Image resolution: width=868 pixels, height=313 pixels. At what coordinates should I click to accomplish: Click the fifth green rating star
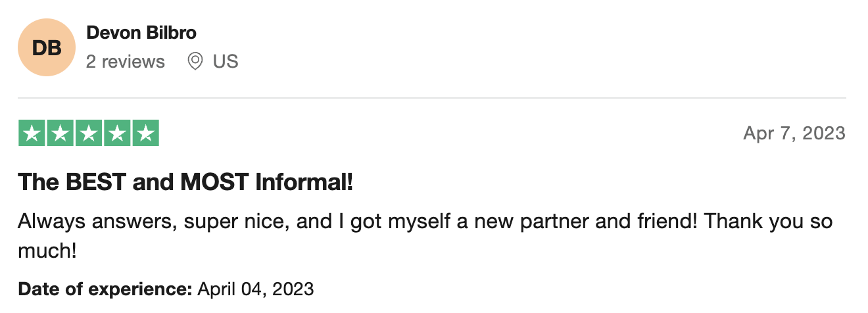[146, 133]
